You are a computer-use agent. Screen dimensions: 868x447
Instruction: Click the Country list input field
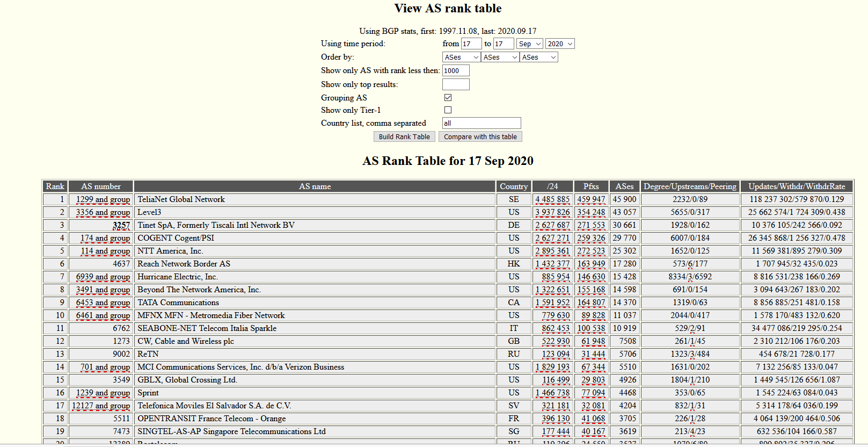pyautogui.click(x=482, y=123)
